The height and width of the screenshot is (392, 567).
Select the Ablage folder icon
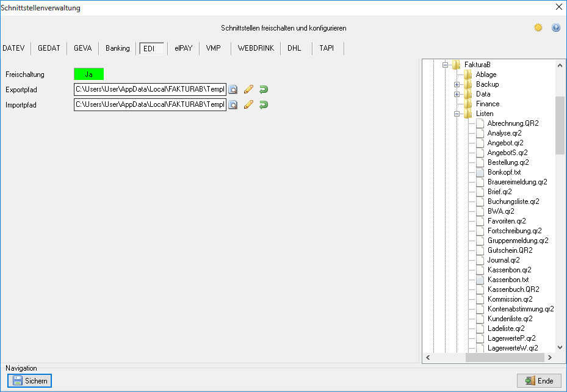click(468, 74)
